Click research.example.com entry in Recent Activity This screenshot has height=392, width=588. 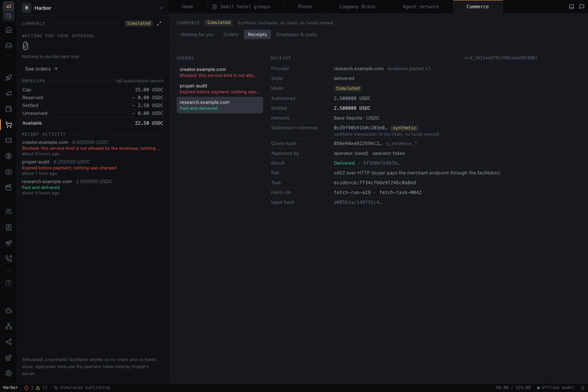(x=92, y=187)
